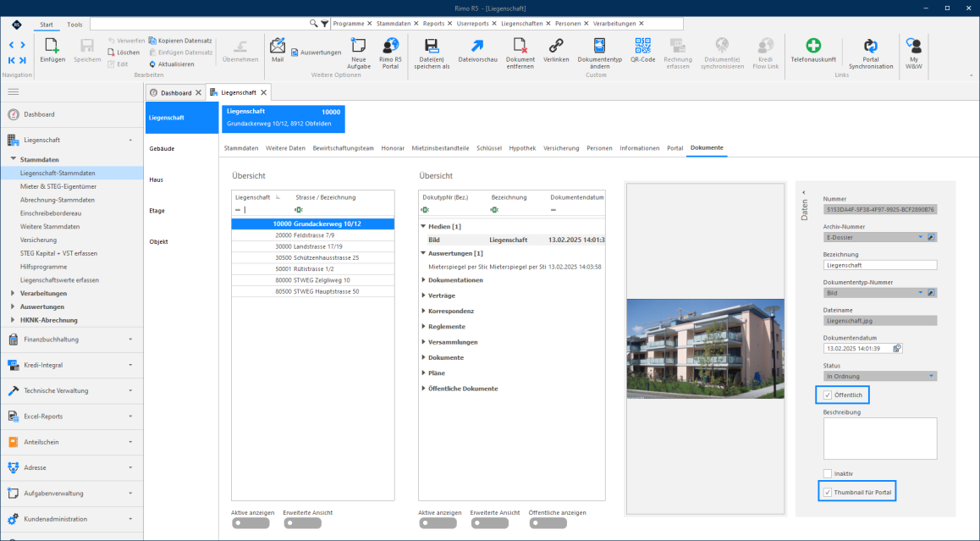Click the Verlinken icon
Screen dimensions: 980x541
556,50
